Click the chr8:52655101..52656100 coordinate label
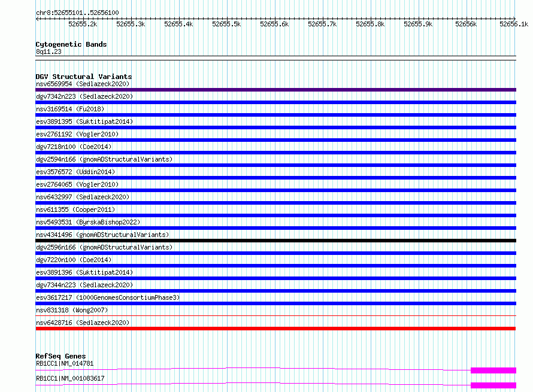Image resolution: width=533 pixels, height=392 pixels. click(x=77, y=13)
